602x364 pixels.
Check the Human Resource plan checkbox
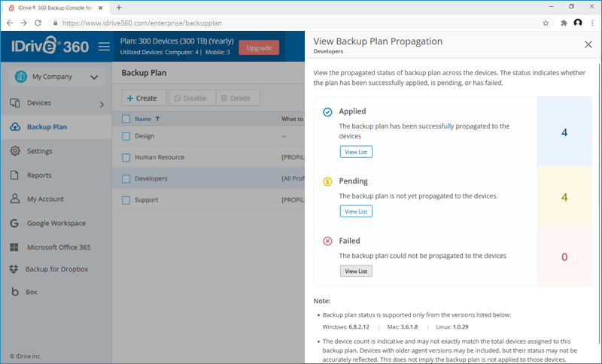126,157
